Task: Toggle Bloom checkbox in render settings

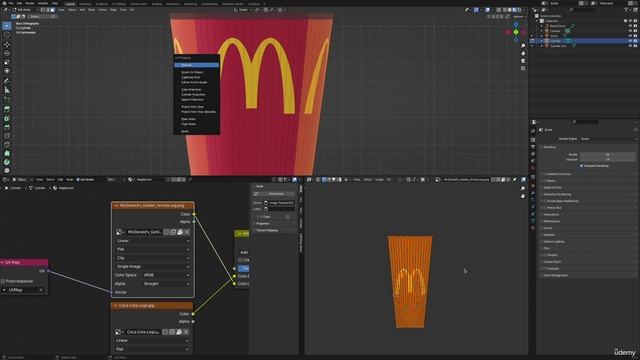Action: coord(545,181)
